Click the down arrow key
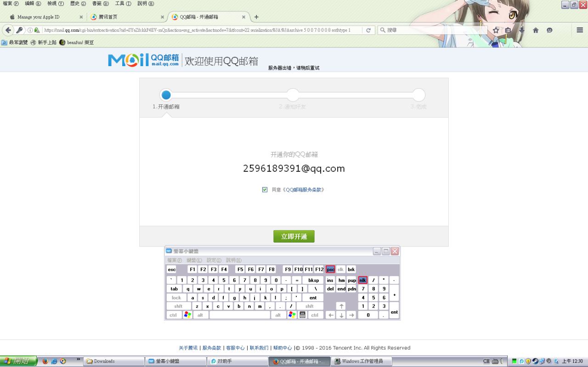This screenshot has width=588, height=367. click(x=341, y=315)
